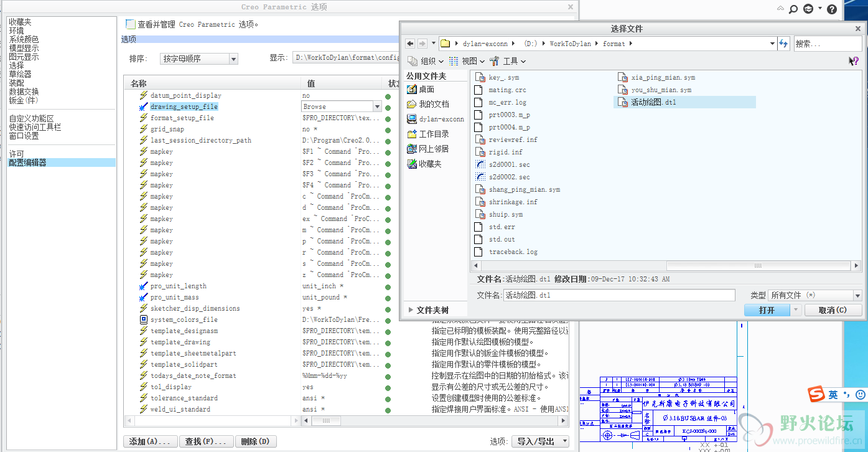
Task: Select the 自定义功能区 category
Action: point(31,118)
